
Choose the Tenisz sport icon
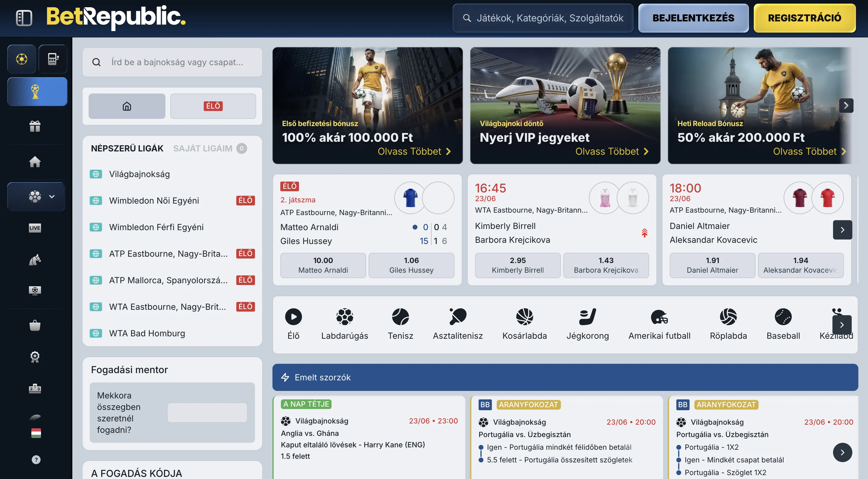pos(400,317)
